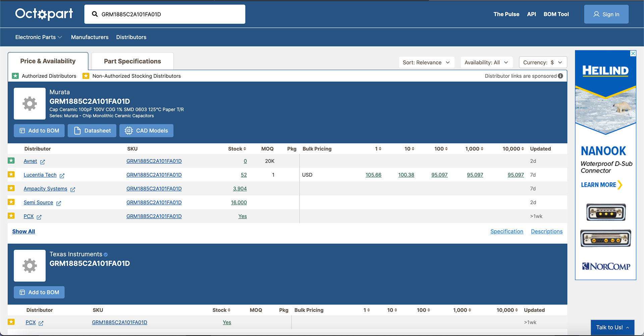Open the Murata part Datasheet
The height and width of the screenshot is (336, 644).
coord(92,131)
